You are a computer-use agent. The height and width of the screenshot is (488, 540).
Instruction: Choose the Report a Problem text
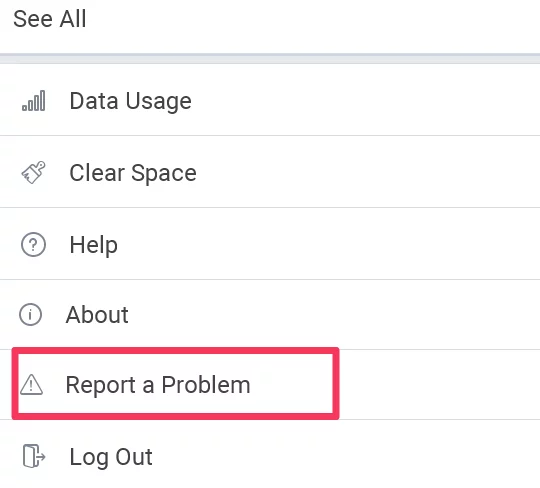point(158,385)
